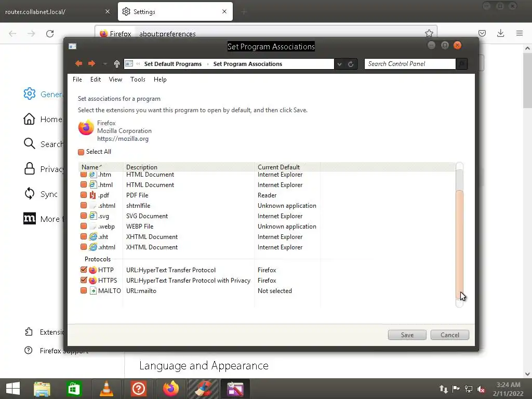
Task: Open the Tools menu
Action: coord(138,79)
